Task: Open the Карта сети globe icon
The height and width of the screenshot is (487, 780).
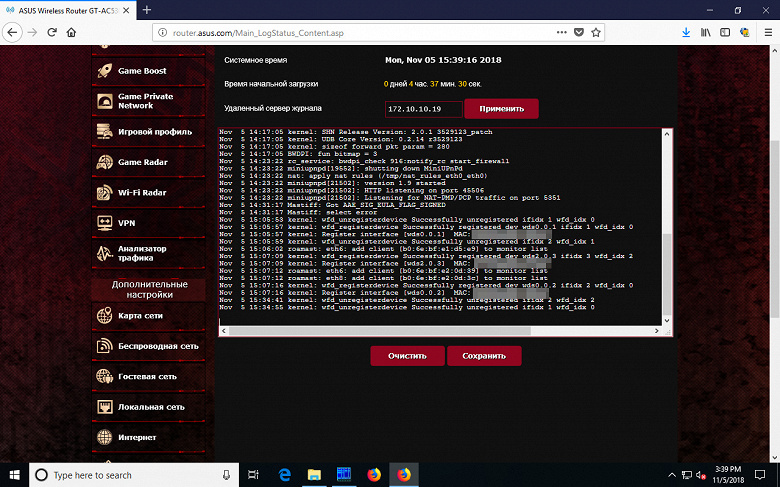Action: [104, 315]
